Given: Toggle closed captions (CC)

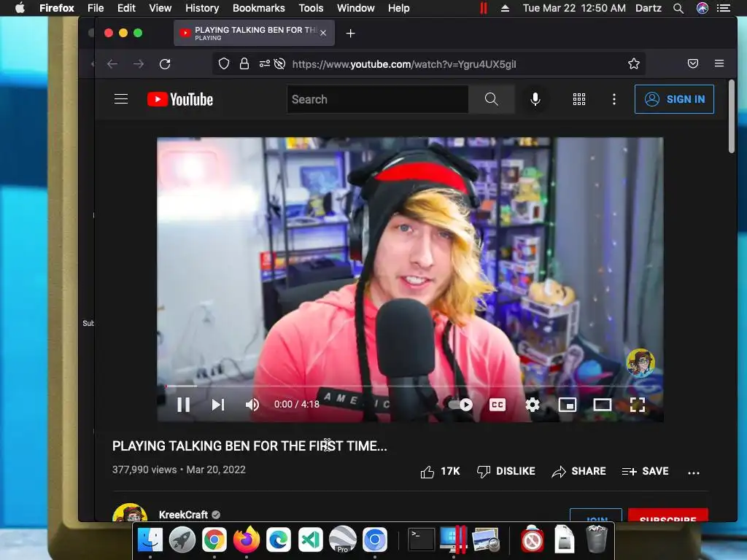Looking at the screenshot, I should tap(498, 405).
